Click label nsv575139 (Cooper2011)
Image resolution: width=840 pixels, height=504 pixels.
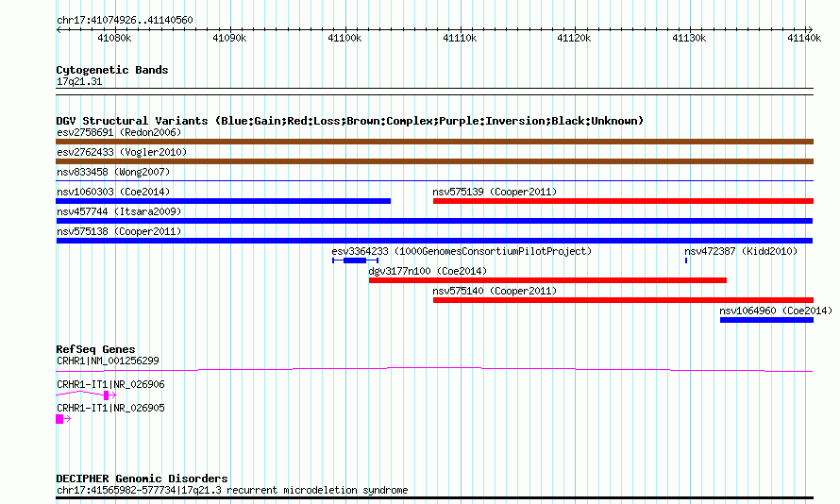point(495,192)
